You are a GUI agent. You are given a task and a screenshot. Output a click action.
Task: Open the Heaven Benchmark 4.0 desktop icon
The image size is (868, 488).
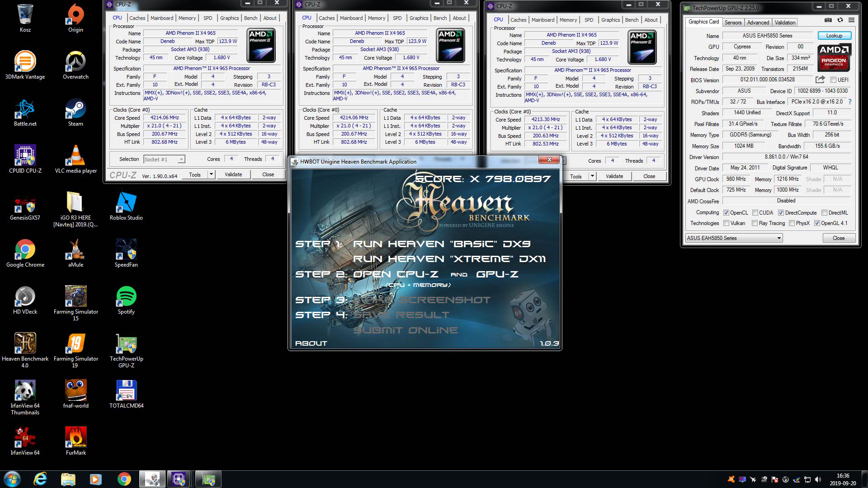pos(25,350)
